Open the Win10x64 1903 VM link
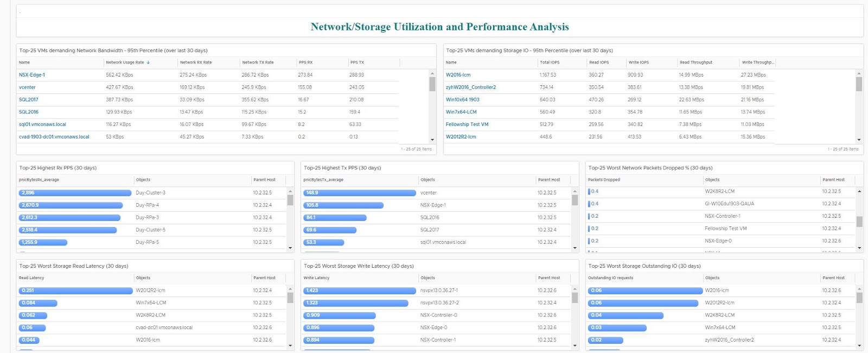868x353 pixels. click(x=462, y=100)
